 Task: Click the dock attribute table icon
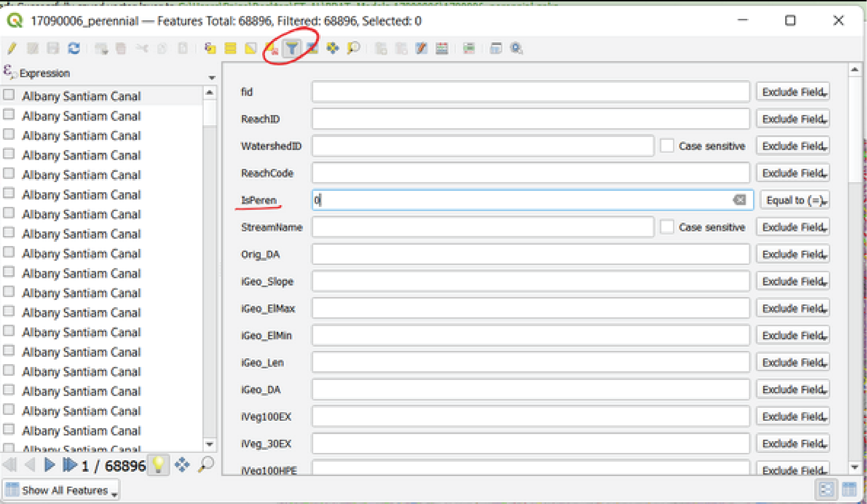pyautogui.click(x=496, y=48)
